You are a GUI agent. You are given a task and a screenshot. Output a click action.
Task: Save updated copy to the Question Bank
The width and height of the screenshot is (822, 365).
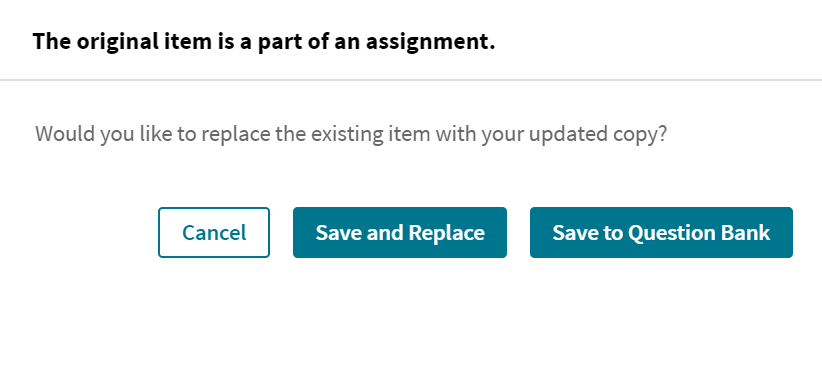coord(661,232)
